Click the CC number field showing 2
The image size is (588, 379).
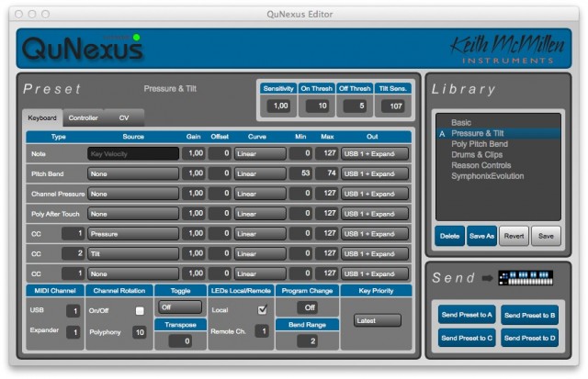pyautogui.click(x=73, y=253)
